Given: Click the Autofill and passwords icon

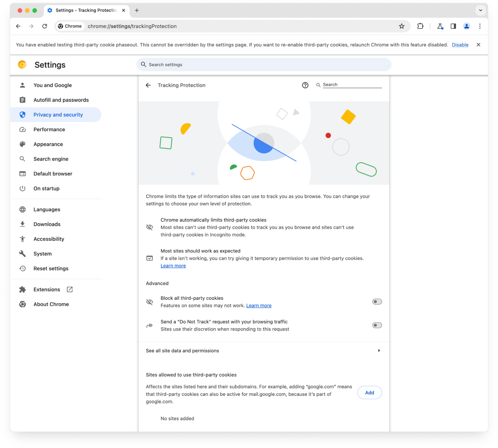Looking at the screenshot, I should click(x=23, y=100).
